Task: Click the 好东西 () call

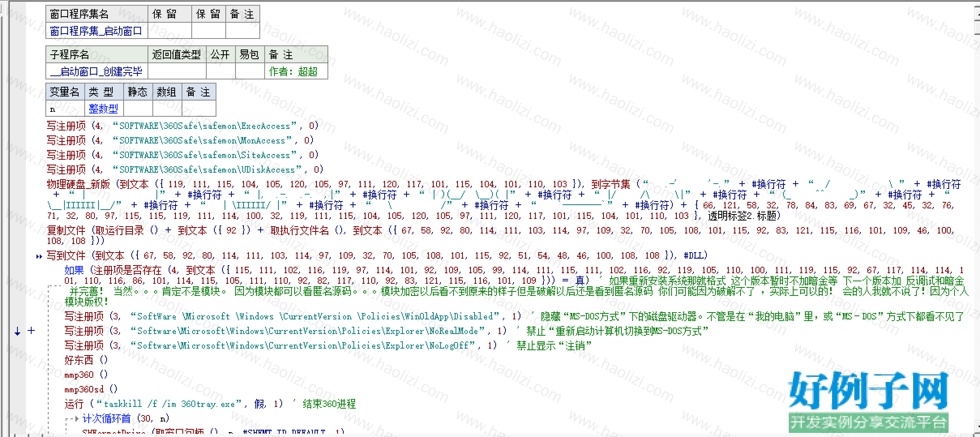Action: pos(86,360)
